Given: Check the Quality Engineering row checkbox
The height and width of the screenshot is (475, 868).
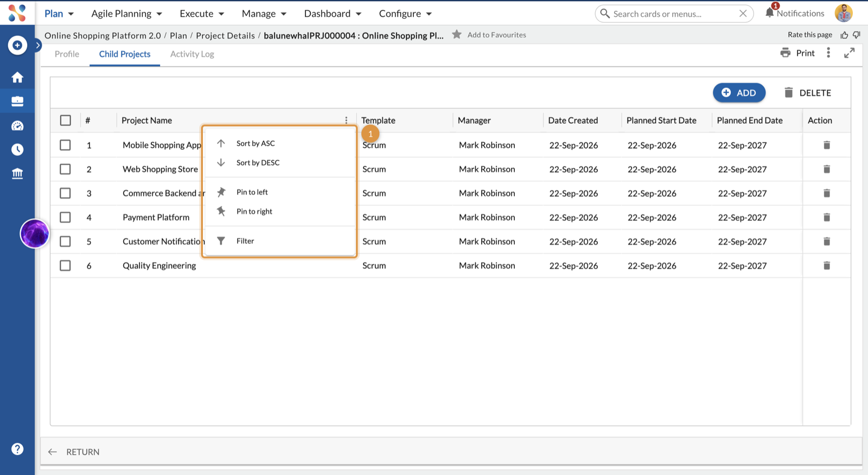Looking at the screenshot, I should pyautogui.click(x=65, y=265).
